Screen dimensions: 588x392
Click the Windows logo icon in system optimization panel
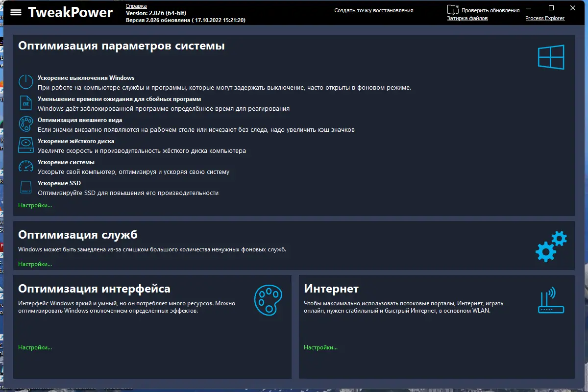[551, 57]
